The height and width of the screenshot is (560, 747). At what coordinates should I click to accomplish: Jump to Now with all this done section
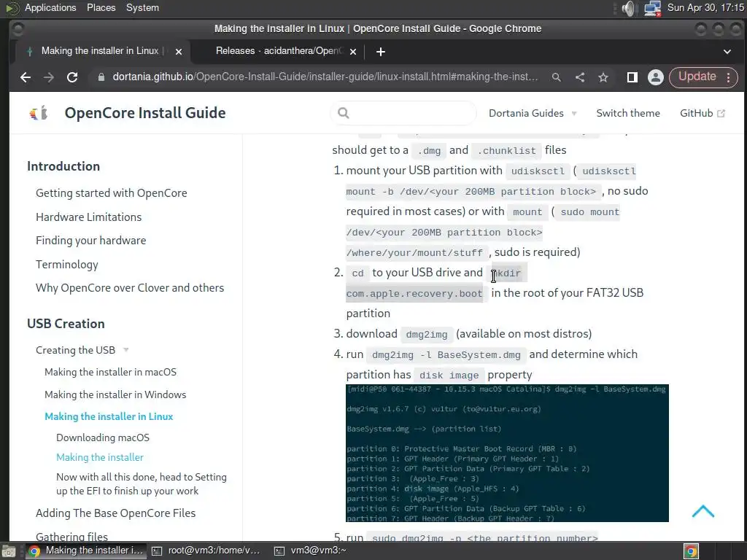tap(142, 484)
